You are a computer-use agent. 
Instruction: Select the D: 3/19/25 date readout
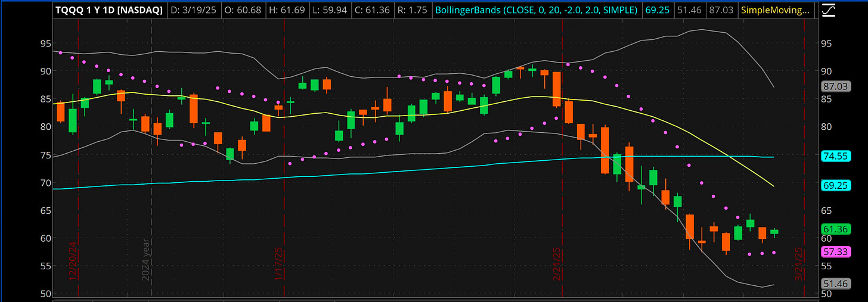click(194, 10)
